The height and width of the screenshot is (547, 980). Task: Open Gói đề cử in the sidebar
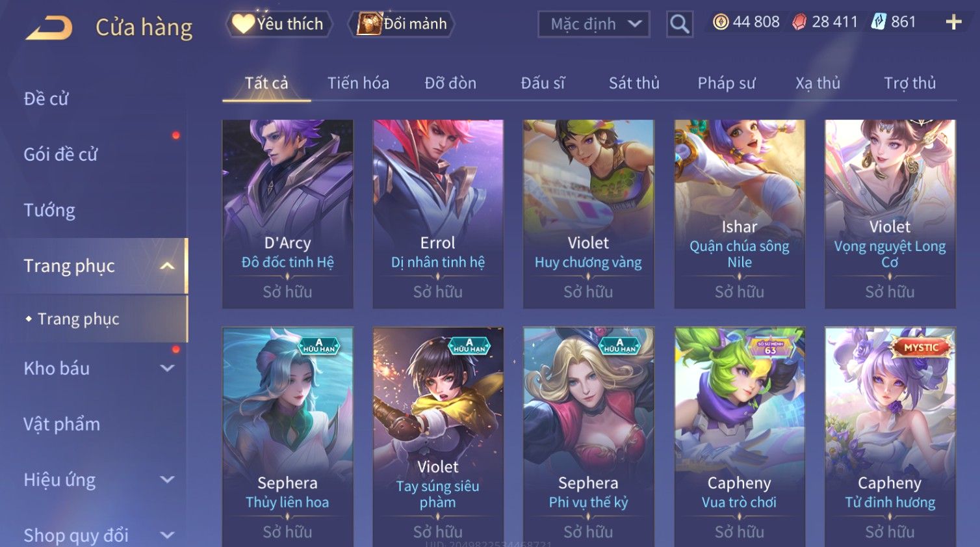pyautogui.click(x=60, y=154)
